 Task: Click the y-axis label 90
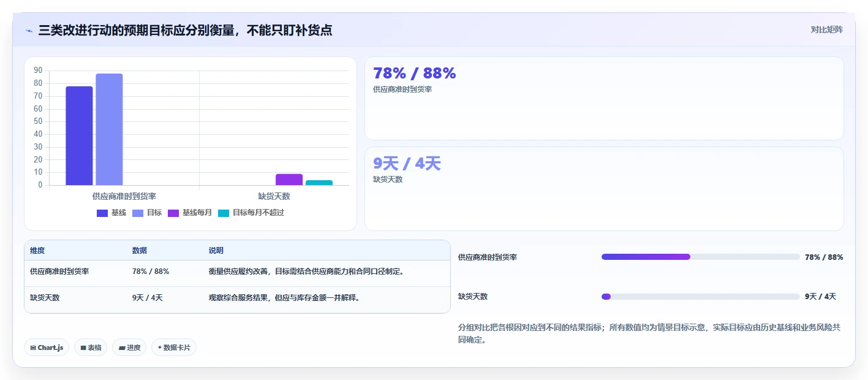(x=38, y=70)
